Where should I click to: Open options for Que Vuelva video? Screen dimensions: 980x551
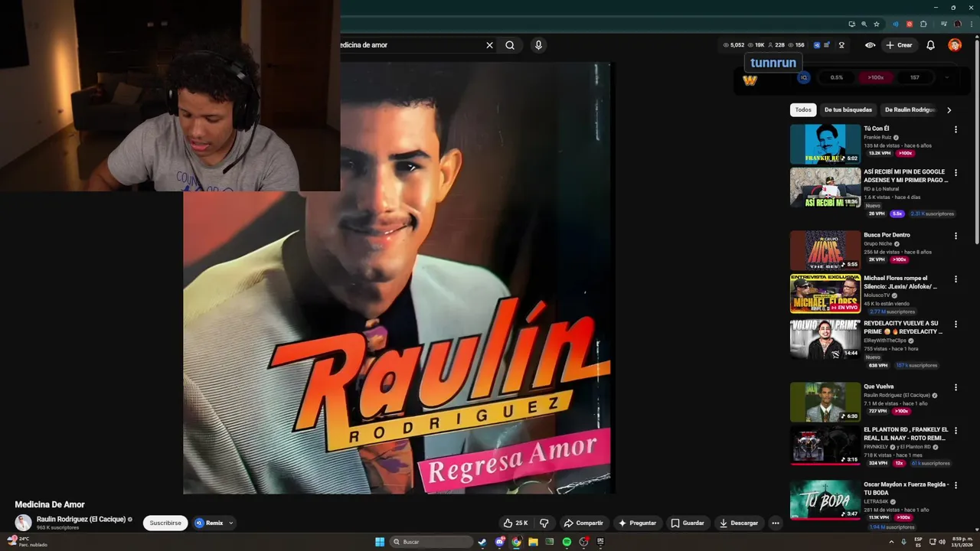point(955,387)
